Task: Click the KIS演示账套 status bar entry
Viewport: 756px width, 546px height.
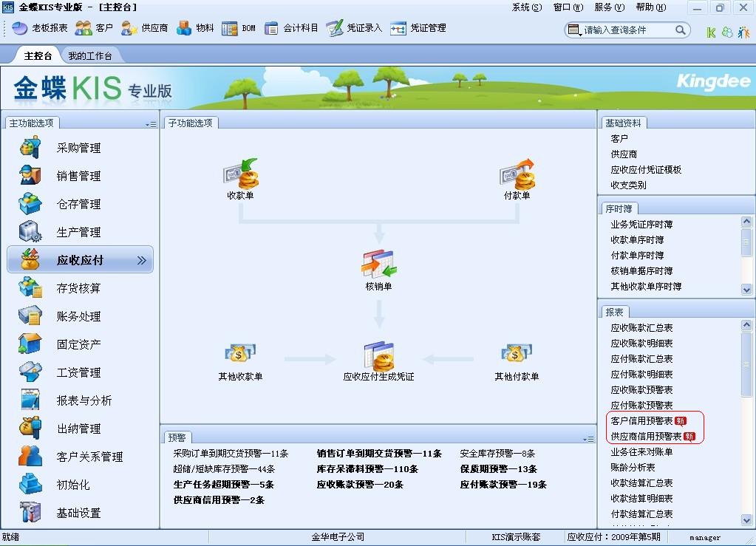Action: point(516,537)
